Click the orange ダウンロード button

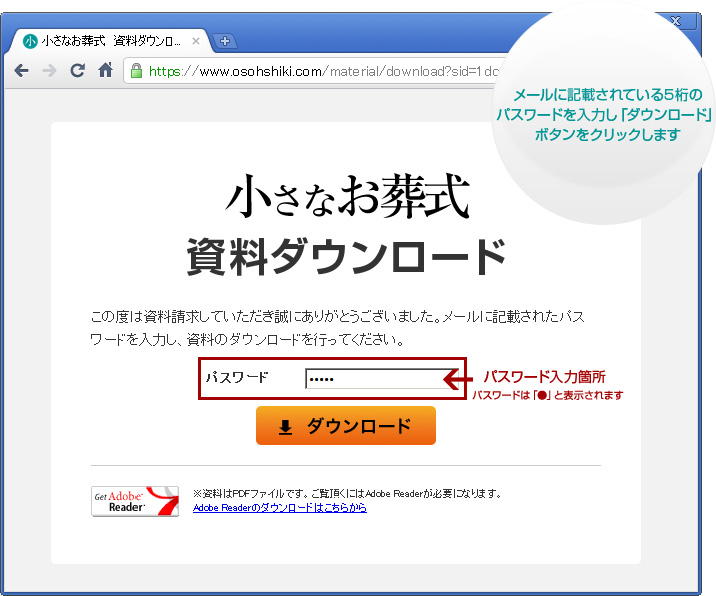[346, 426]
